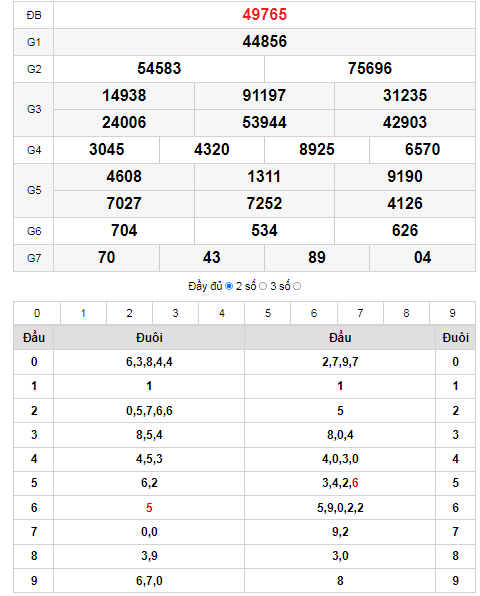Image resolution: width=480 pixels, height=596 pixels.
Task: Click digit filter tab 7
Action: (x=360, y=313)
